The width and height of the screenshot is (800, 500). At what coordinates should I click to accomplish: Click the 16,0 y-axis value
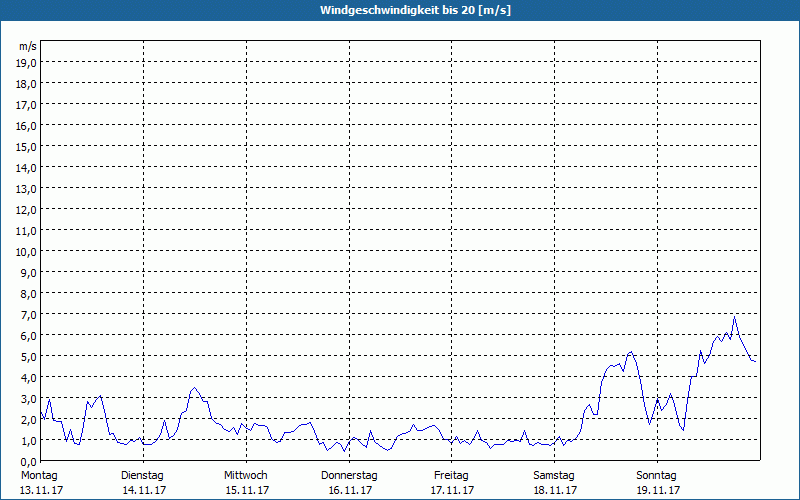27,126
